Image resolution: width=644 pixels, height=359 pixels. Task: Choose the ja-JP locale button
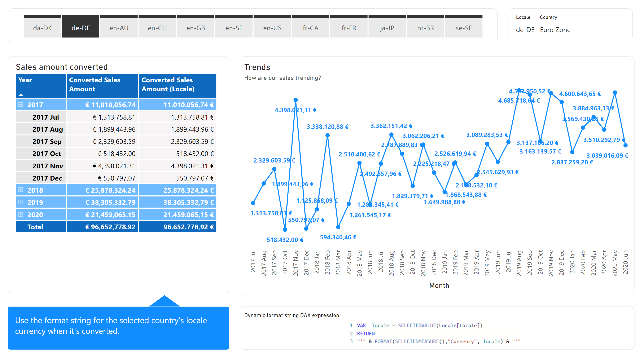(387, 26)
